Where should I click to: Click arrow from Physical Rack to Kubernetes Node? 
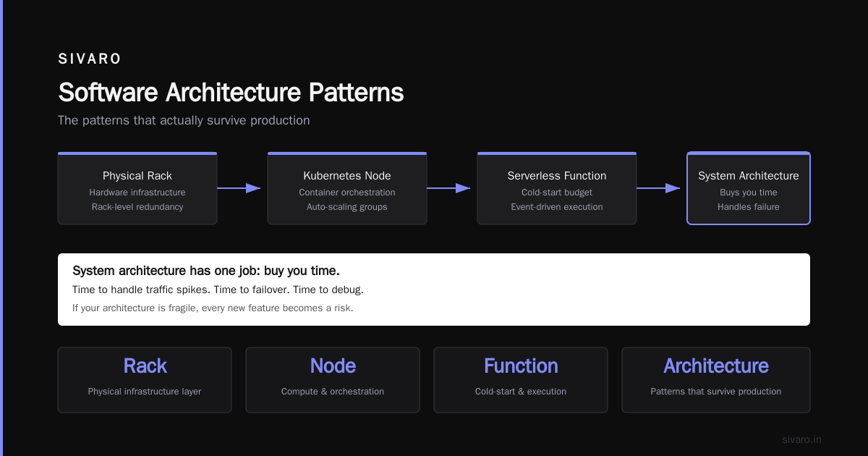tap(239, 188)
